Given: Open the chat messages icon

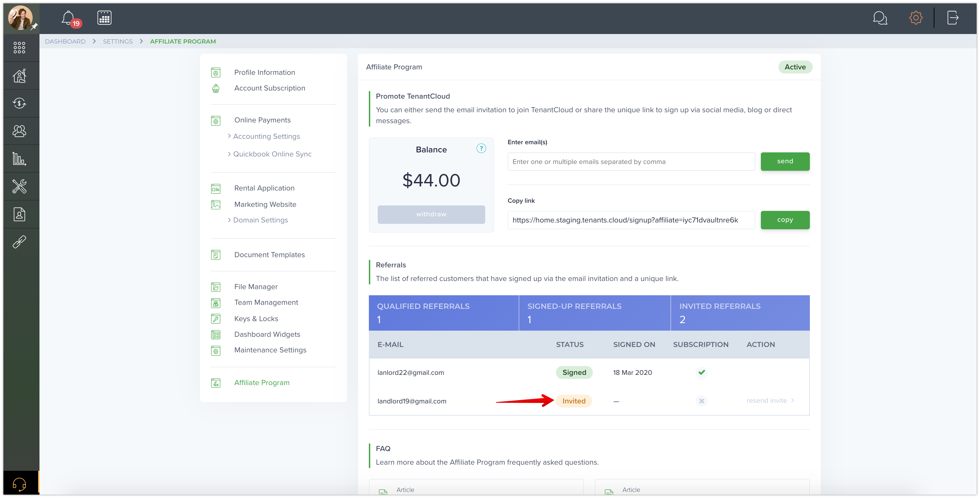Looking at the screenshot, I should coord(880,18).
